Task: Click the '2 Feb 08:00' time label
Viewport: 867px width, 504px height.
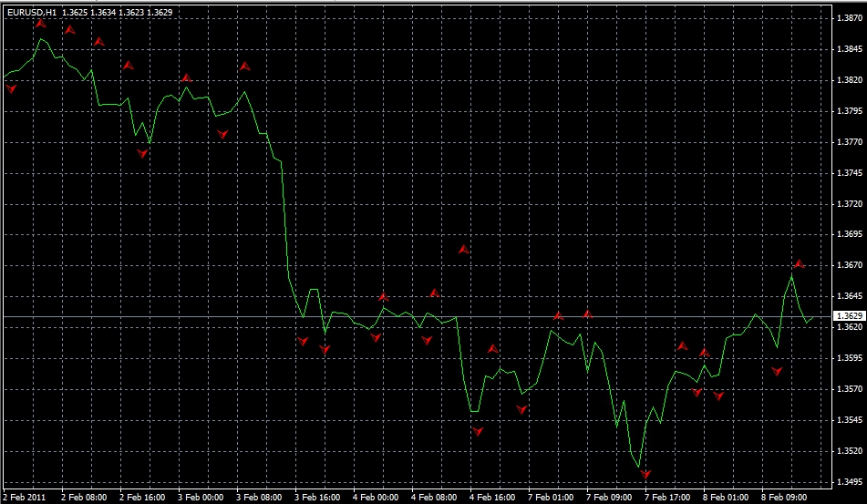Action: (x=84, y=497)
